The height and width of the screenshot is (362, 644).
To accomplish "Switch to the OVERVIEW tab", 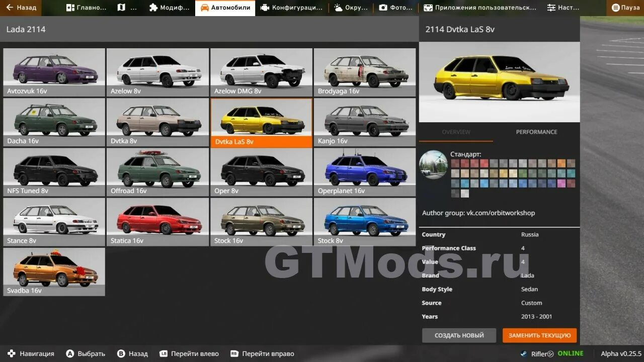I will 456,132.
